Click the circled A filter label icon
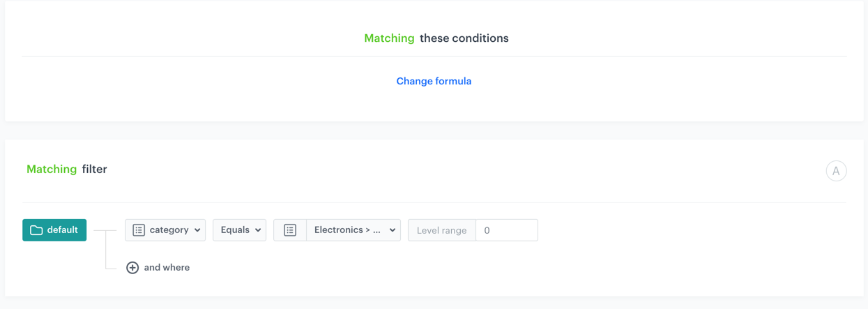Screen dimensions: 868x309 click(x=836, y=171)
